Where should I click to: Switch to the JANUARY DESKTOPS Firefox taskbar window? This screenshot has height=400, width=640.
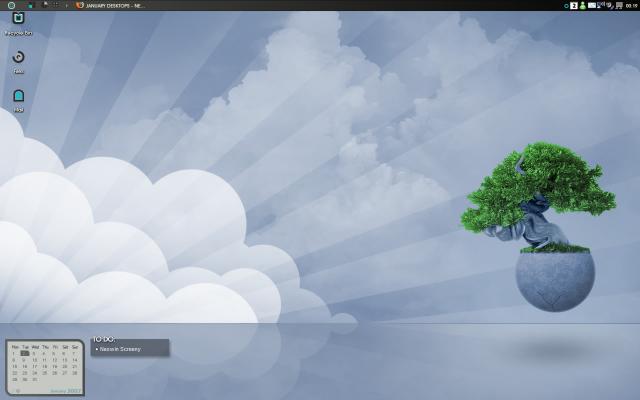pyautogui.click(x=110, y=5)
